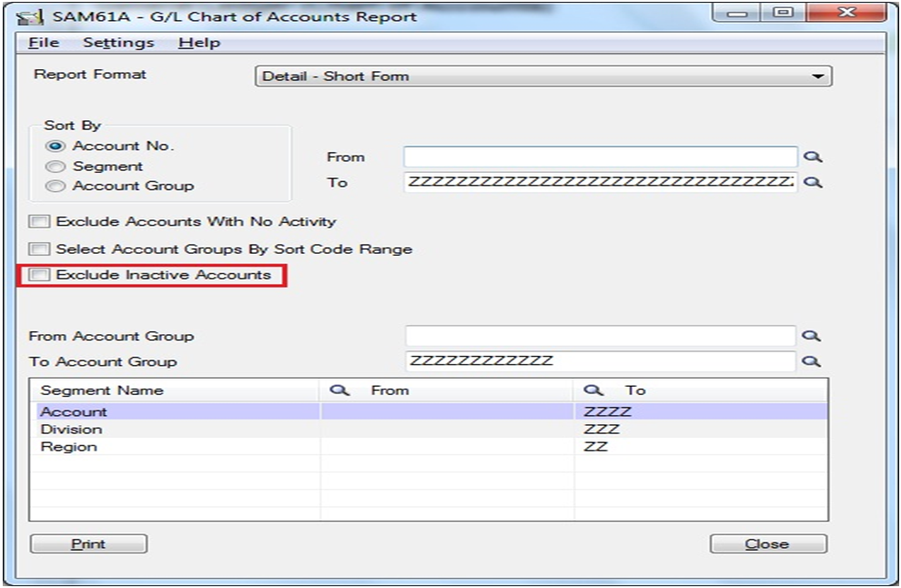Select the Segment sort option
The height and width of the screenshot is (588, 901).
56,166
